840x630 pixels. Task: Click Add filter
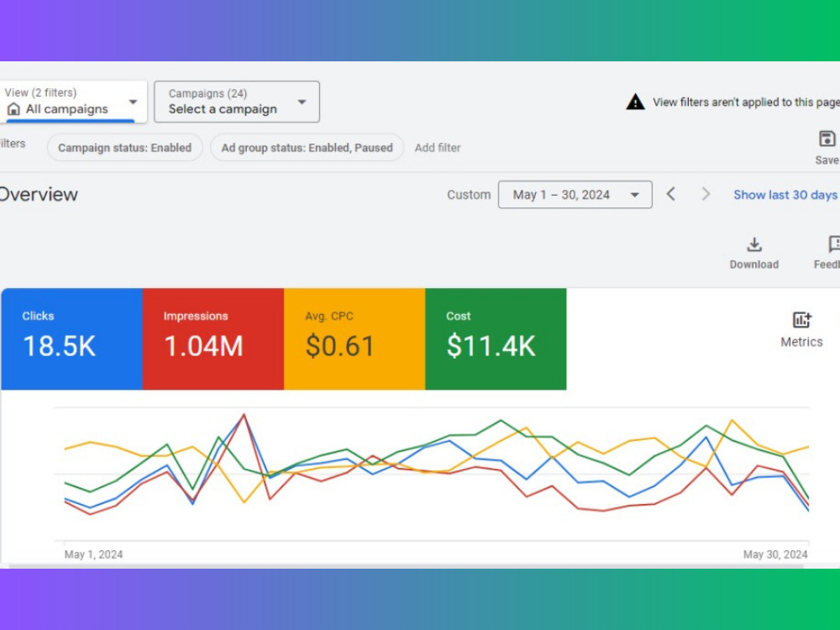(438, 148)
